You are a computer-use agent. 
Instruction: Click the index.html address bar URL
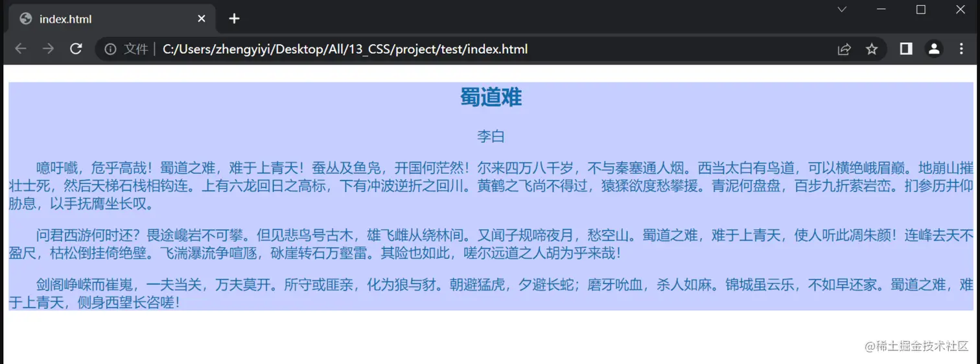click(345, 49)
